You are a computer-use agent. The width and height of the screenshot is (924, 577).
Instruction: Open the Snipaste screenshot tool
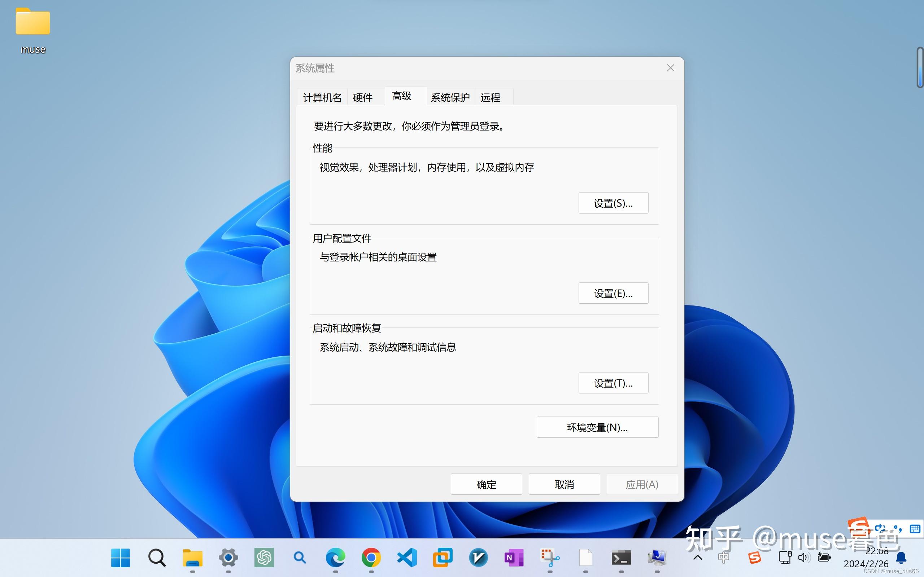pyautogui.click(x=550, y=558)
